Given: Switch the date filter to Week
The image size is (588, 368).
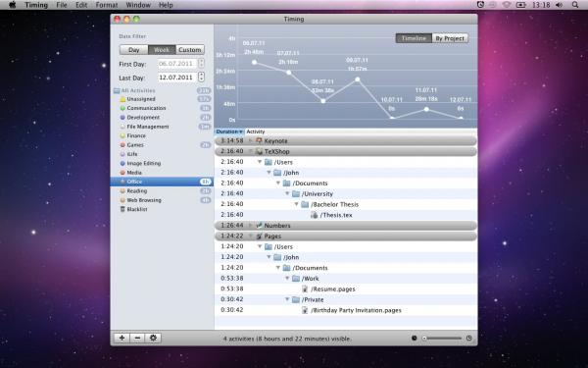Looking at the screenshot, I should (162, 50).
